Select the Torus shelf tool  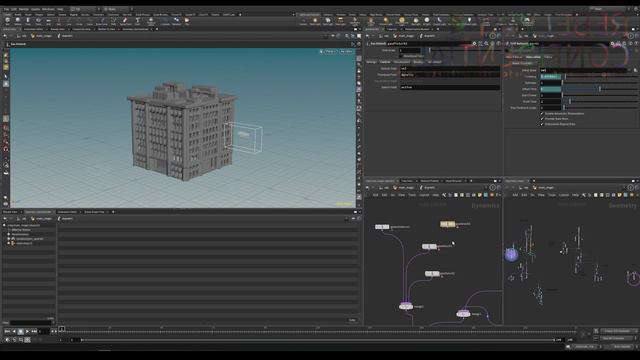(x=38, y=21)
